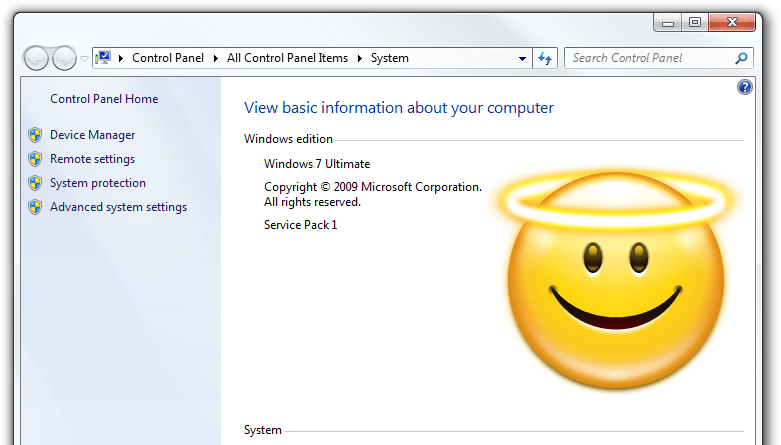Screen dimensions: 781x445
Task: Click the computer icon in address bar
Action: coord(103,58)
